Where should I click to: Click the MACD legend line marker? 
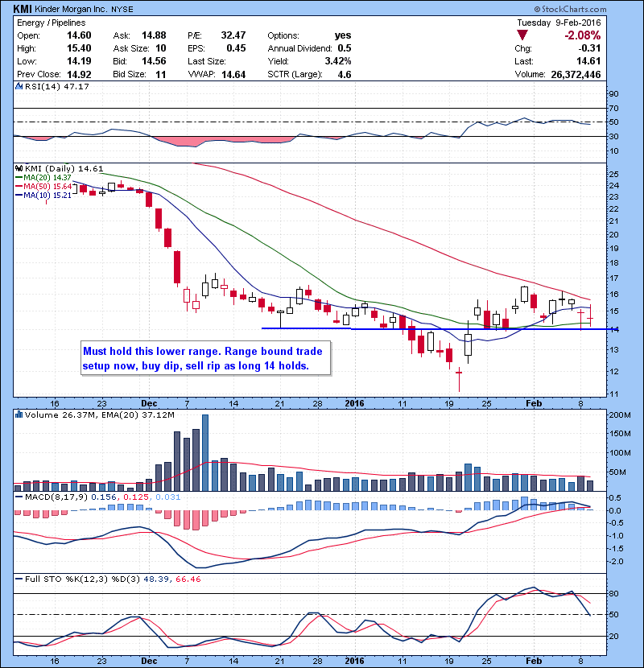tap(19, 497)
